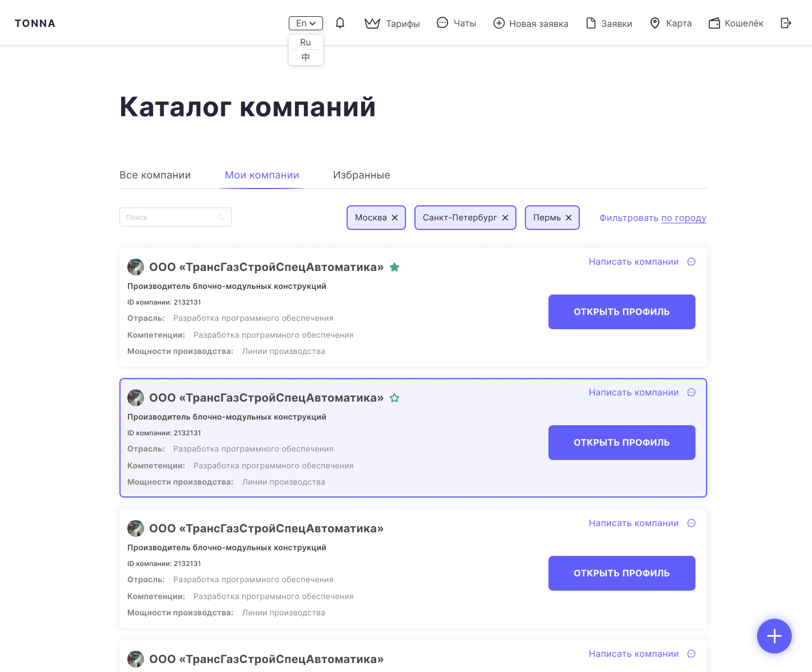Remove the Москва city filter
Screen dimensions: 812x672
point(395,218)
